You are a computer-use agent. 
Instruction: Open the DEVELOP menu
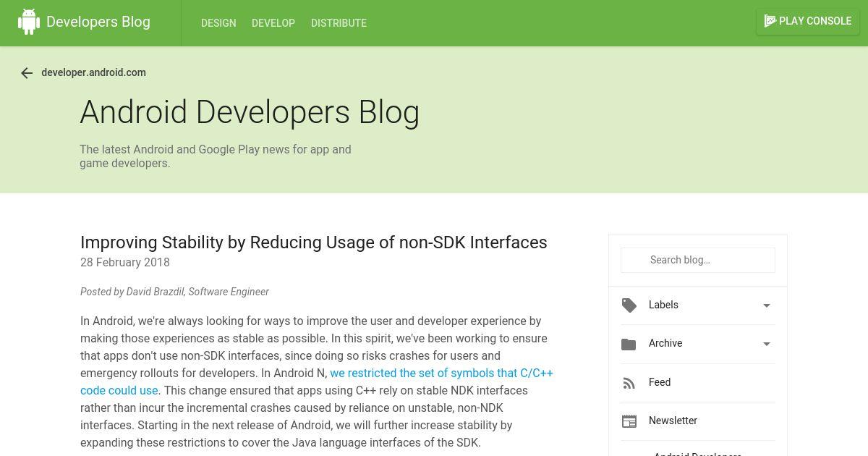[273, 23]
